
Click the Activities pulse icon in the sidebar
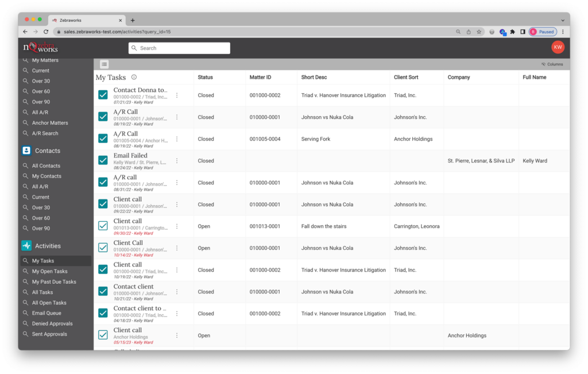click(x=25, y=245)
